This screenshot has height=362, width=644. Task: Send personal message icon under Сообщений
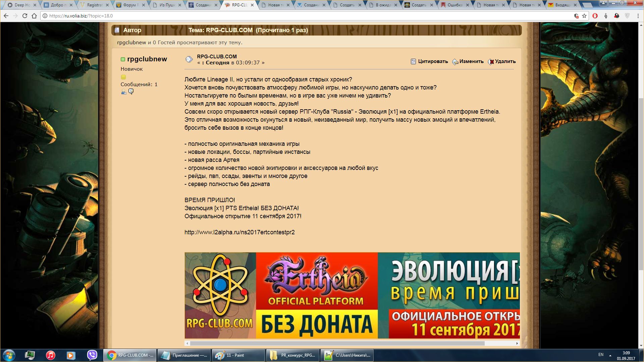coord(131,92)
